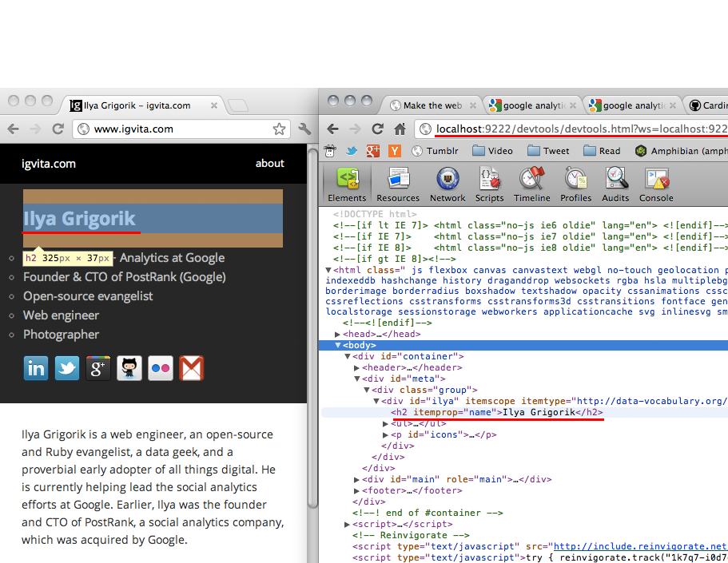This screenshot has width=728, height=563.
Task: Collapse the div class="group" node
Action: (366, 390)
